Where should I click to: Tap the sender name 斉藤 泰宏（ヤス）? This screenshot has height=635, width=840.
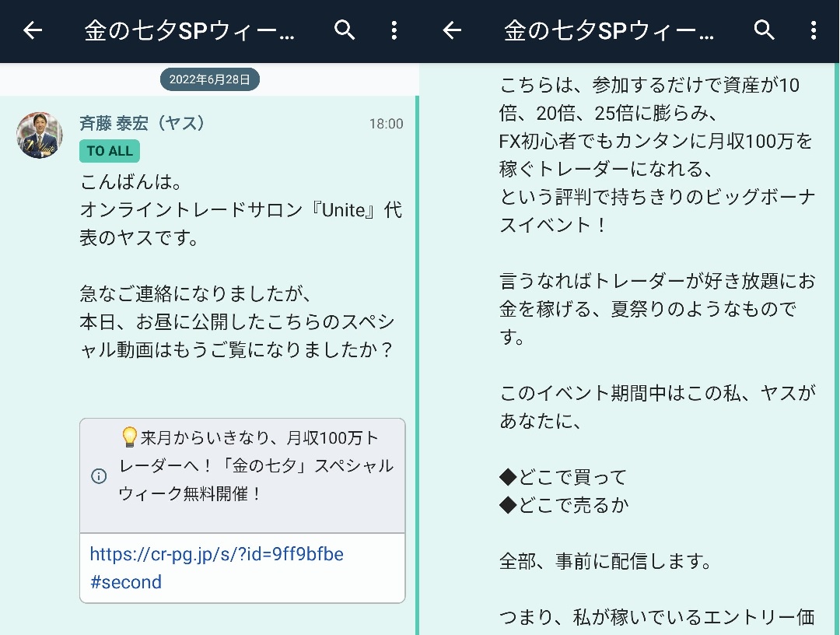pyautogui.click(x=142, y=124)
